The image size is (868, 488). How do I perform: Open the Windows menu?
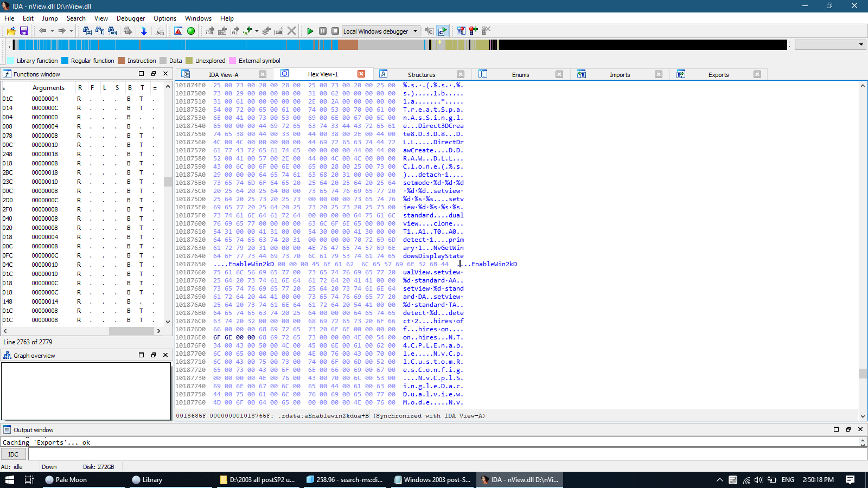pos(198,18)
